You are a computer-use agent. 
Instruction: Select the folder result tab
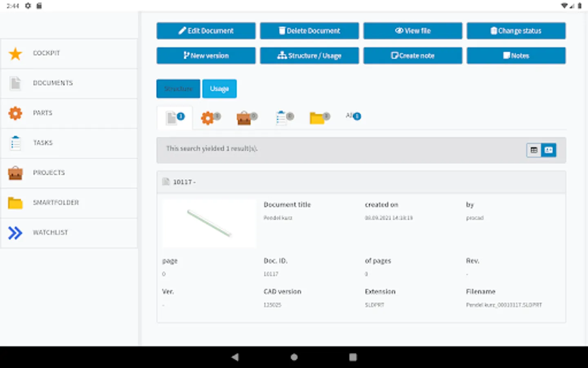pos(320,118)
